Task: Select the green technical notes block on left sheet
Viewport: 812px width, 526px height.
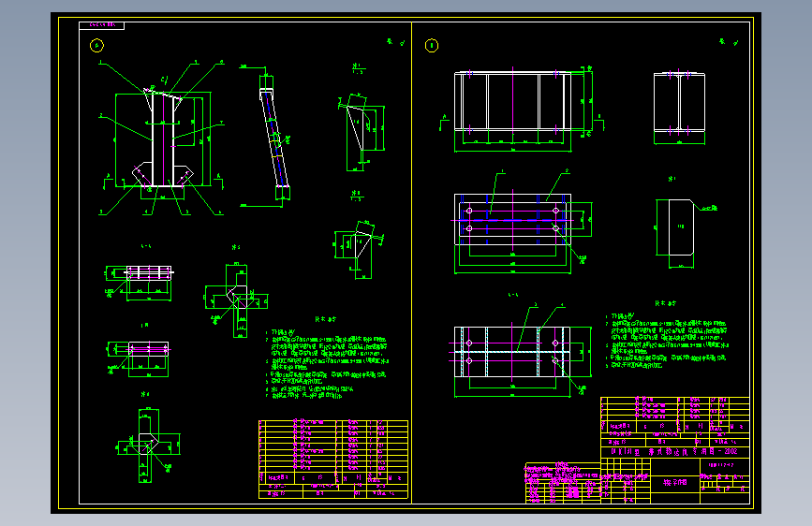Action: point(326,358)
